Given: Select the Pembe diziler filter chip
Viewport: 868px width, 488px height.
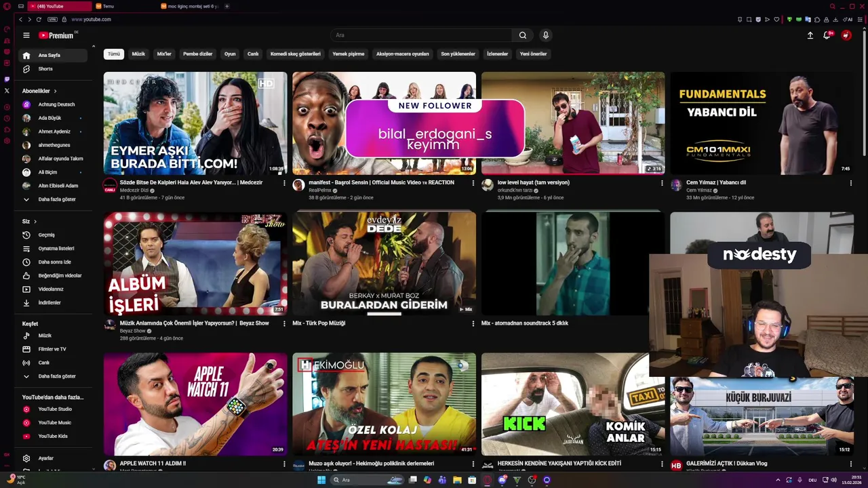Looking at the screenshot, I should [x=198, y=54].
